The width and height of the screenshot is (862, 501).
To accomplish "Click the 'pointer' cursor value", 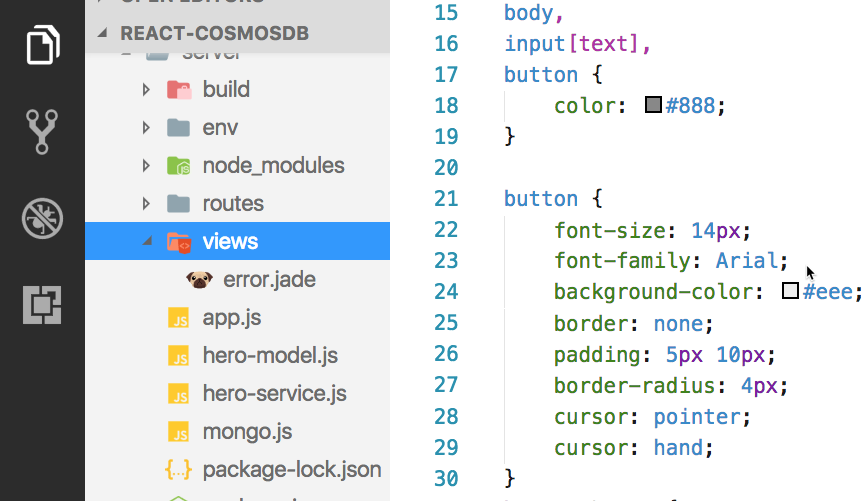I will pos(697,417).
